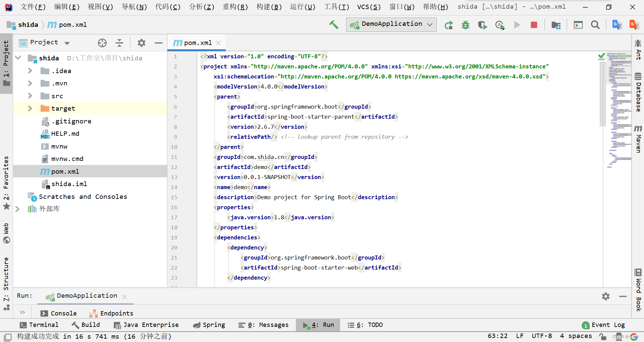This screenshot has width=644, height=342.
Task: Open the 编辑(E) menu
Action: [x=67, y=7]
